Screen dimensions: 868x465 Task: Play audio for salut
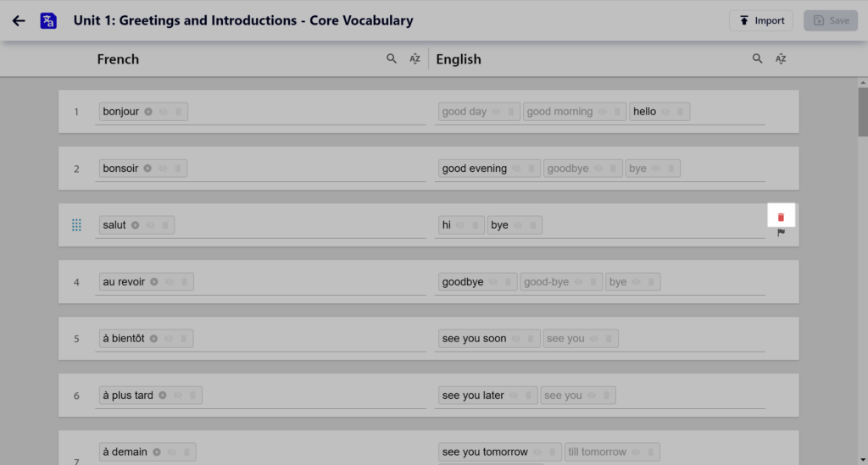pos(135,225)
